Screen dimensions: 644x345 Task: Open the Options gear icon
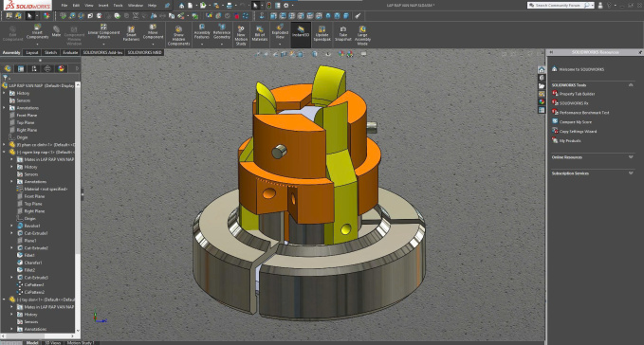tap(285, 6)
